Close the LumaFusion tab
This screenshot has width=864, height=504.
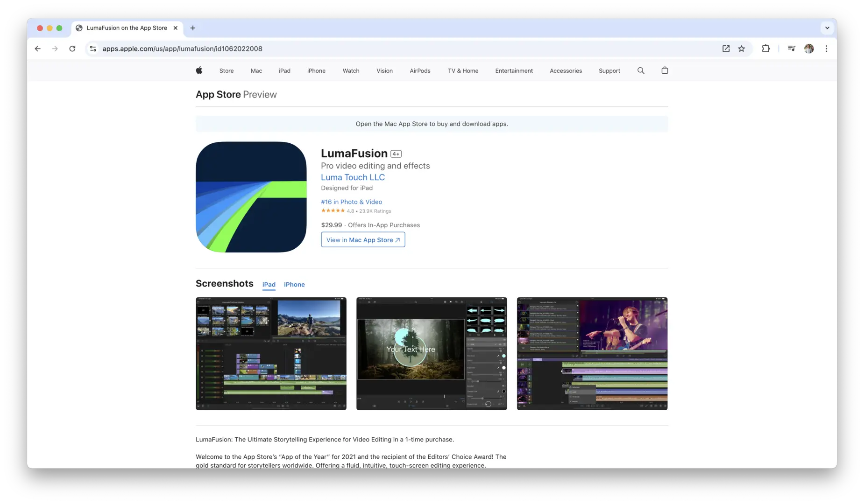[176, 28]
